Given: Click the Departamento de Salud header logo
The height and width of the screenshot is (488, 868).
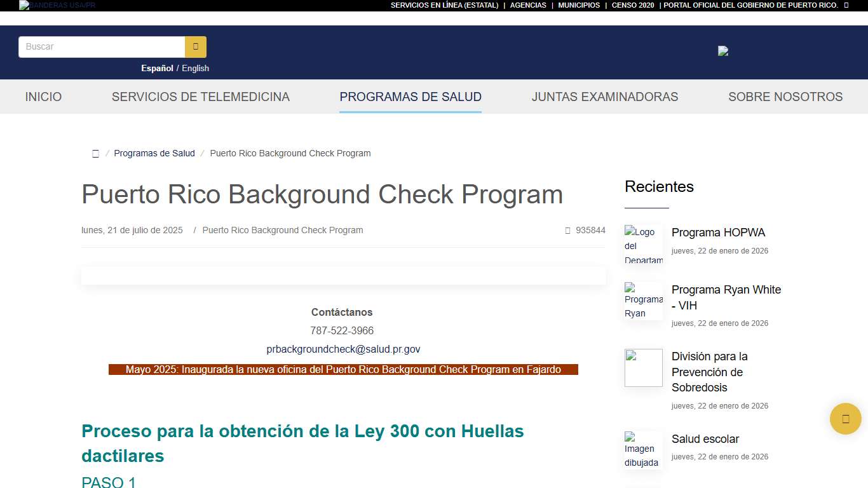Looking at the screenshot, I should point(722,51).
